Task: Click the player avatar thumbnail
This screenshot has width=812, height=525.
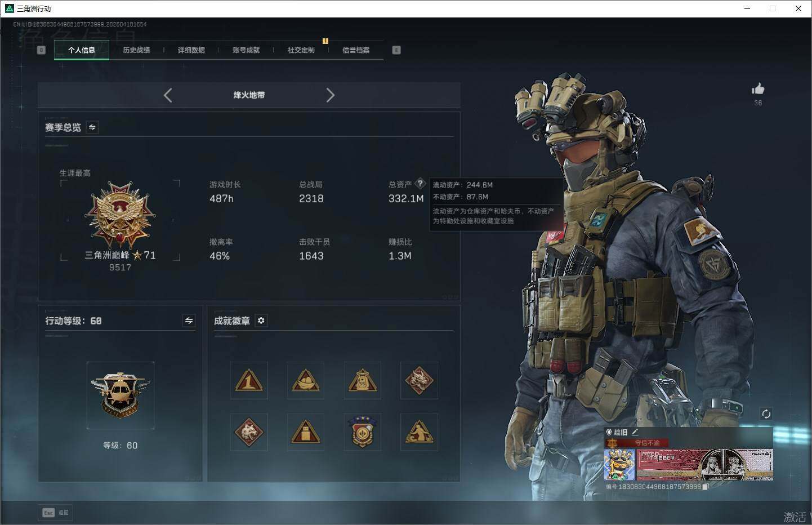Action: tap(619, 465)
